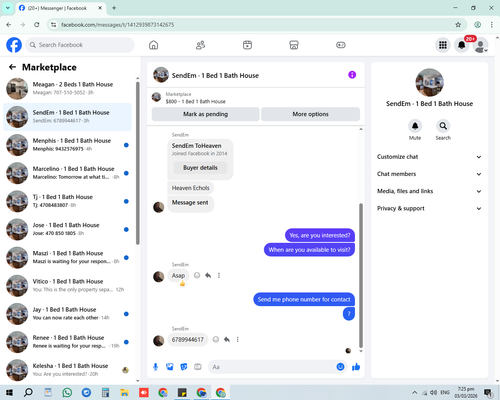Viewport: 500px width, 400px height.
Task: Attach a photo file icon
Action: point(170,367)
